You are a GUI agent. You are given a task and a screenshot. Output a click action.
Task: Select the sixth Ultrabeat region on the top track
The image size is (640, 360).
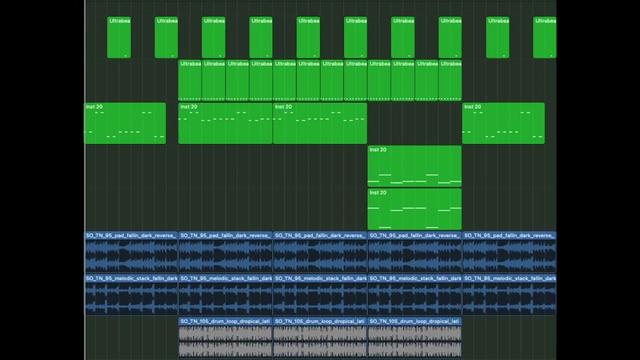click(356, 37)
